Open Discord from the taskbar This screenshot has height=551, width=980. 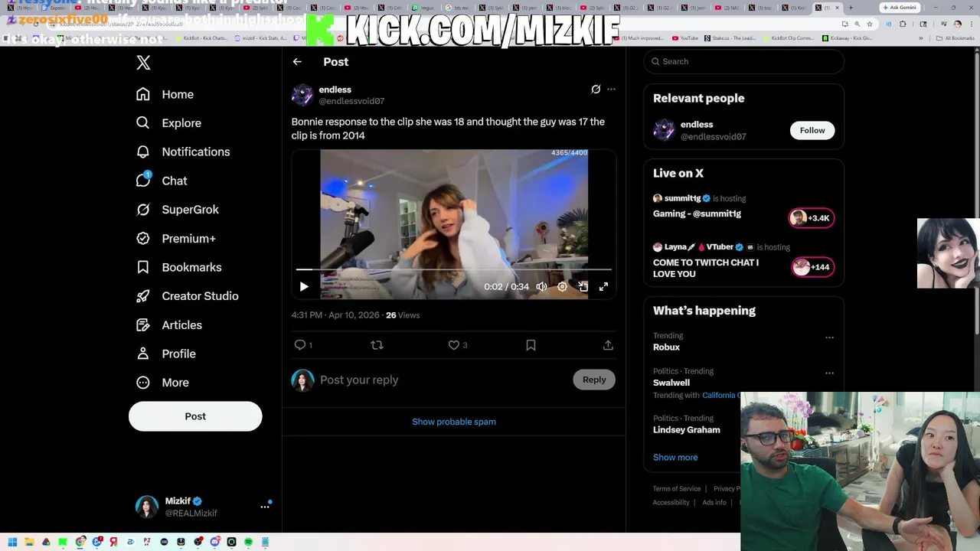215,542
